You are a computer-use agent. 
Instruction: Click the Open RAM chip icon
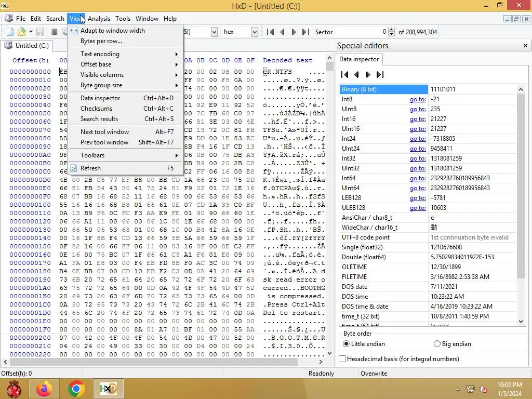pyautogui.click(x=54, y=32)
